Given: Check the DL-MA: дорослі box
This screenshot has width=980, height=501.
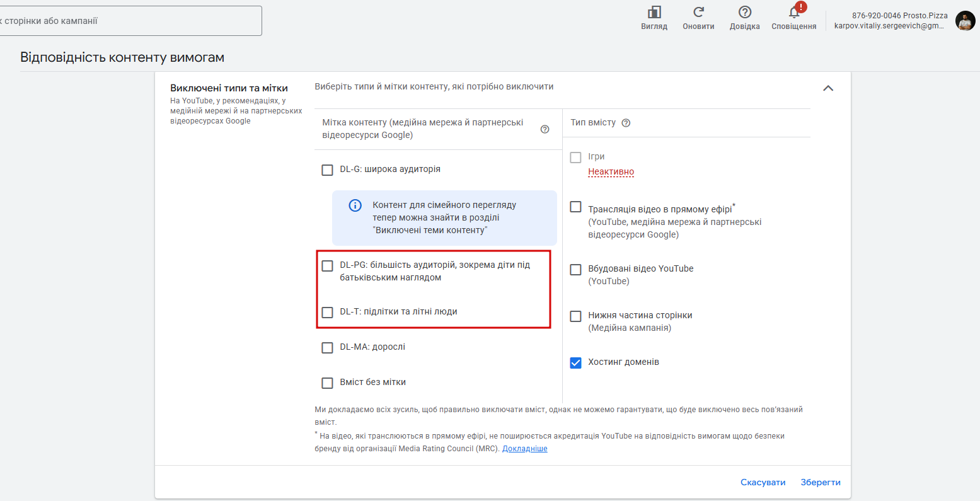Looking at the screenshot, I should tap(328, 348).
